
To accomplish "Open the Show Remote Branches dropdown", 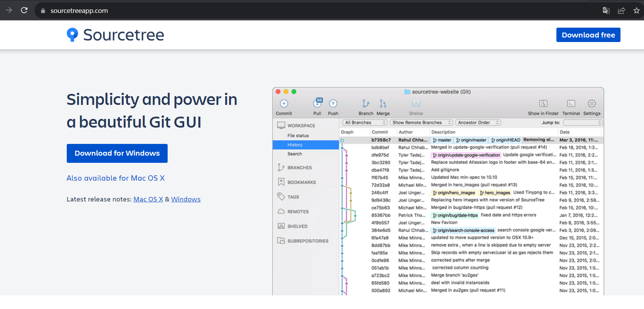I will 422,123.
